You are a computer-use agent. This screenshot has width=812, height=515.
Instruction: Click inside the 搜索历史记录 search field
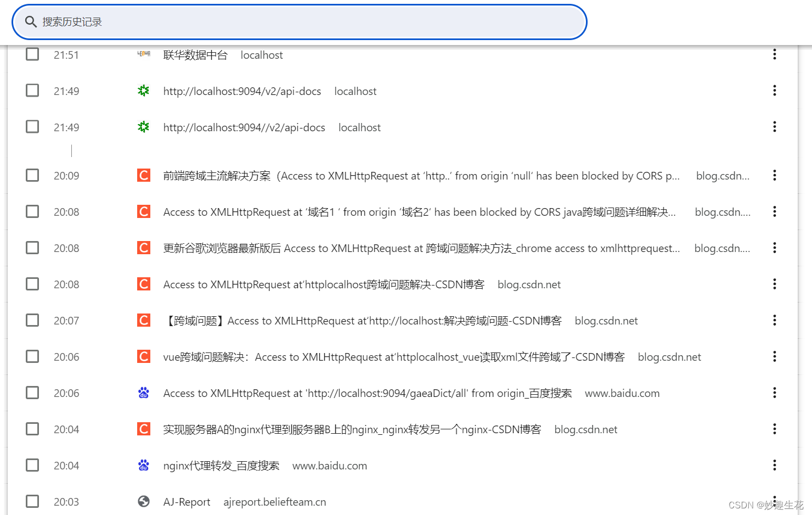[x=219, y=21]
